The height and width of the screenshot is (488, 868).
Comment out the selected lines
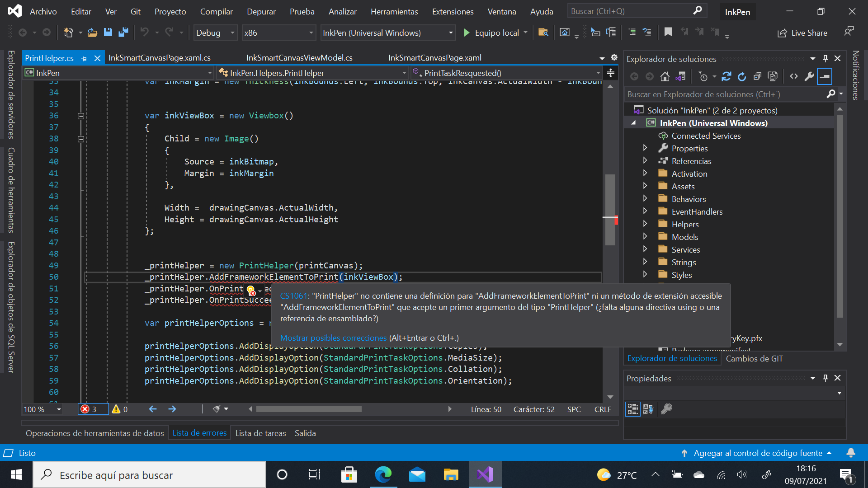click(632, 32)
